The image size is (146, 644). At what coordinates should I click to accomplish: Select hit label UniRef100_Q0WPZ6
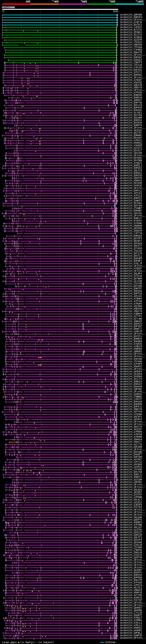click(x=131, y=635)
